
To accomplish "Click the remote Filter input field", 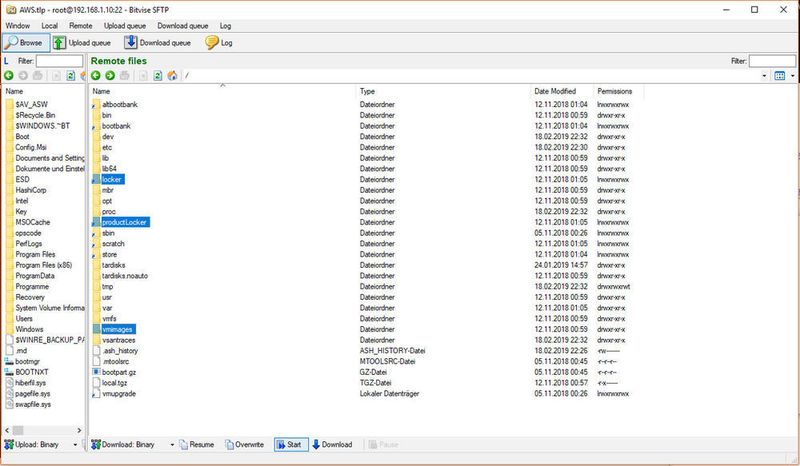I will (772, 61).
